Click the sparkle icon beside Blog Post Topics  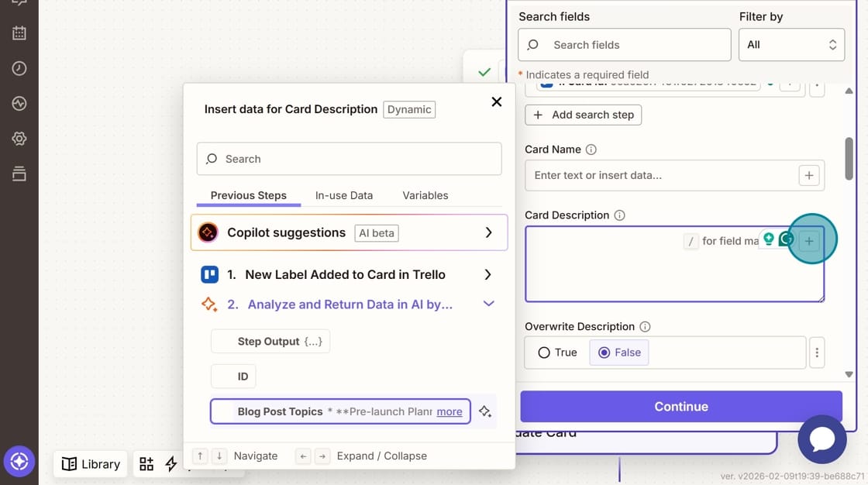click(485, 411)
